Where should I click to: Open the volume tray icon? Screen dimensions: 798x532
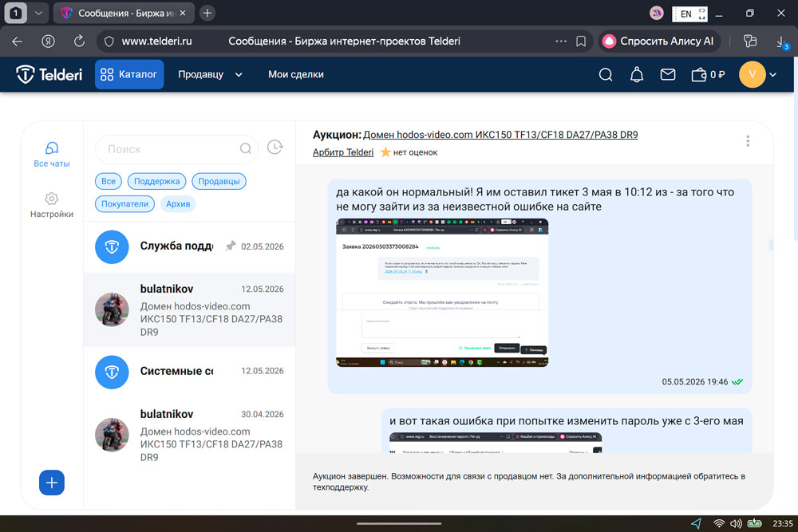(x=736, y=523)
